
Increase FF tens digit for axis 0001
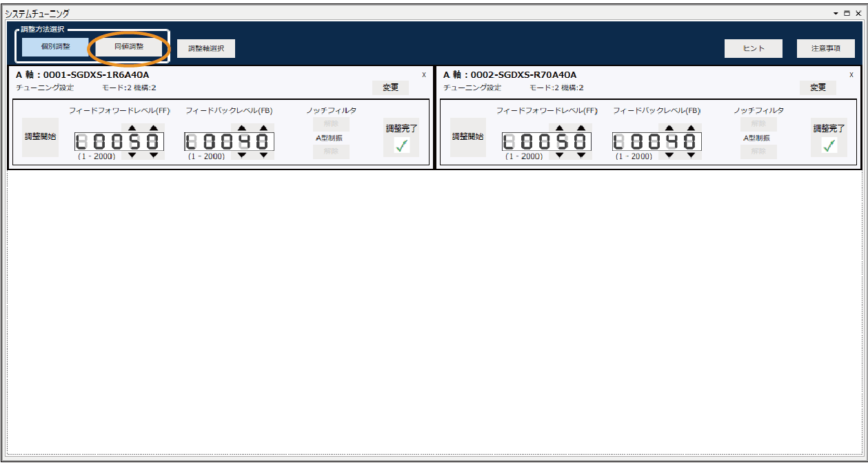[132, 128]
